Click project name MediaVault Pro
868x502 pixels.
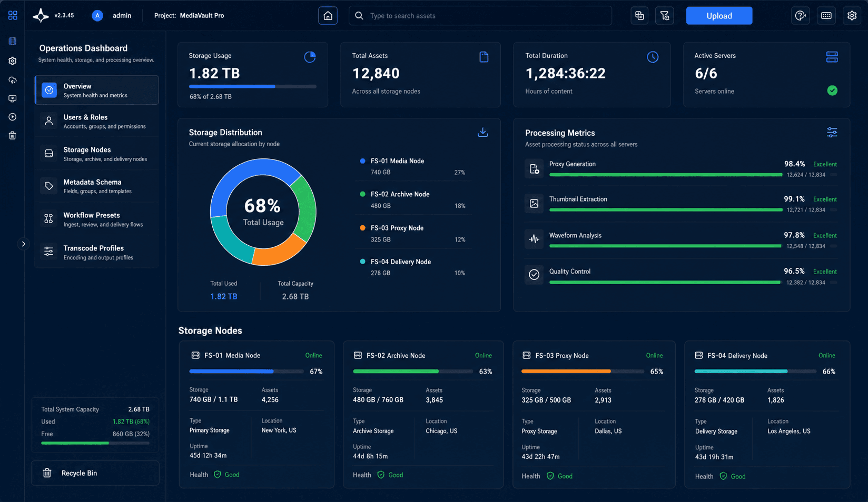tap(202, 16)
